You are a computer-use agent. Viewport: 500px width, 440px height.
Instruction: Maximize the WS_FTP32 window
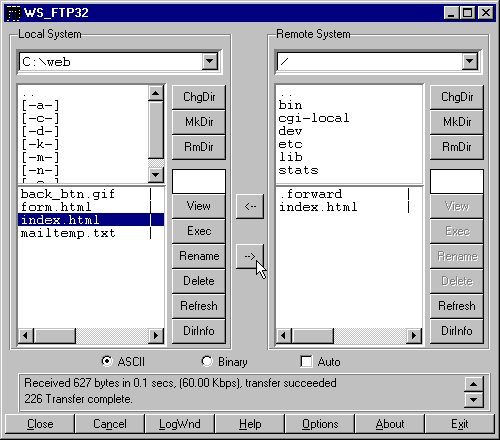tap(468, 13)
